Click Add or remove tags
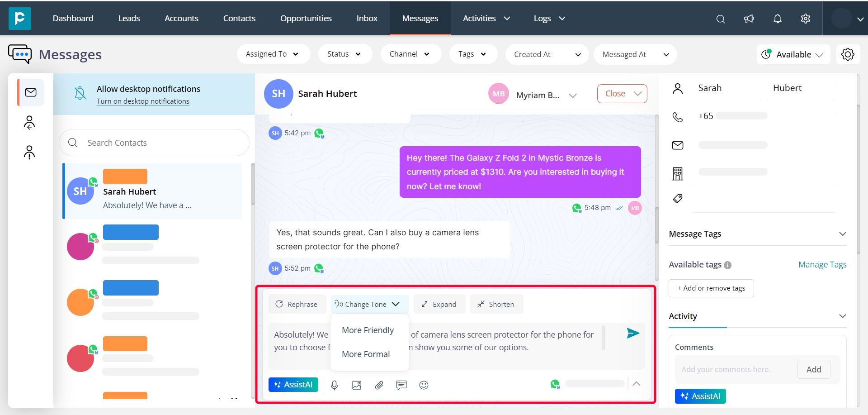The height and width of the screenshot is (415, 868). coord(711,288)
